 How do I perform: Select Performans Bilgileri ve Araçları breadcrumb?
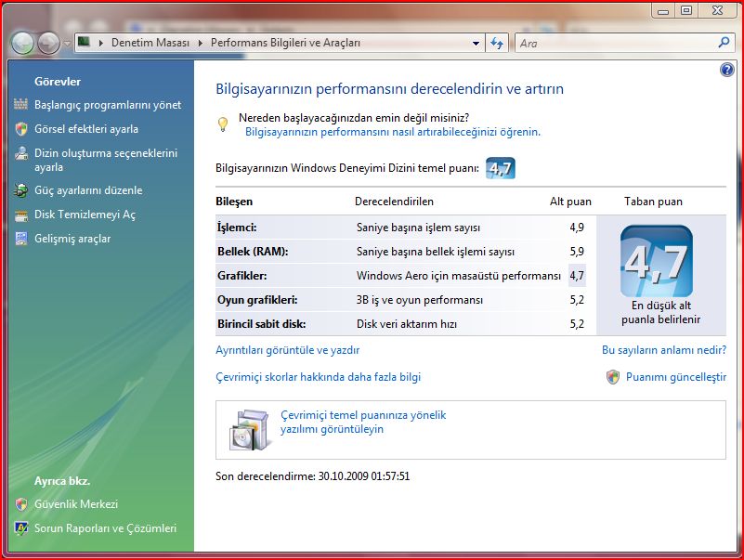(285, 43)
